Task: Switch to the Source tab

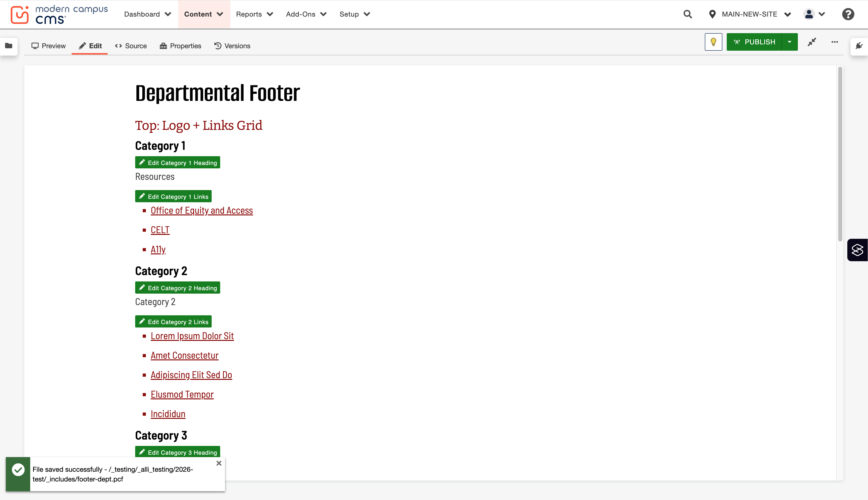Action: [131, 46]
